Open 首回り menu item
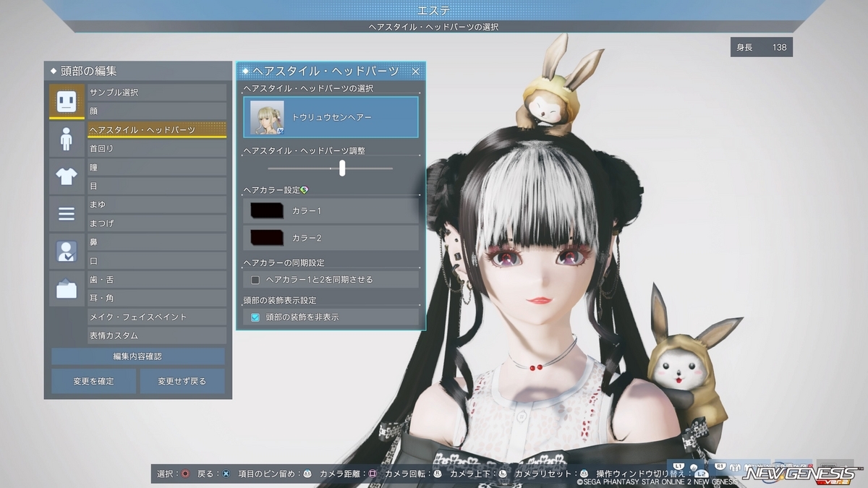868x488 pixels. [157, 148]
